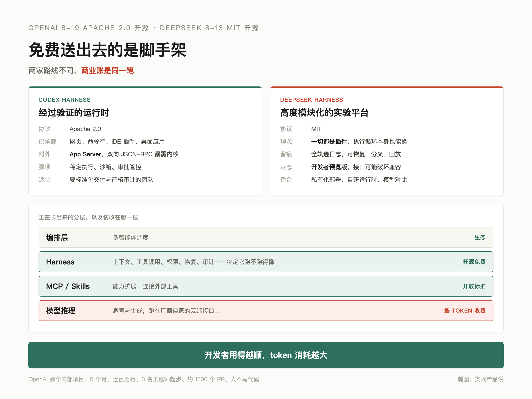Click the 按 TOKEN 收费 label
The height and width of the screenshot is (399, 532).
[x=465, y=311]
